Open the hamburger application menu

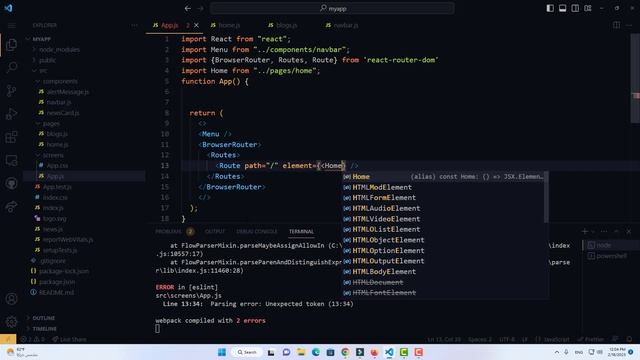coord(11,25)
